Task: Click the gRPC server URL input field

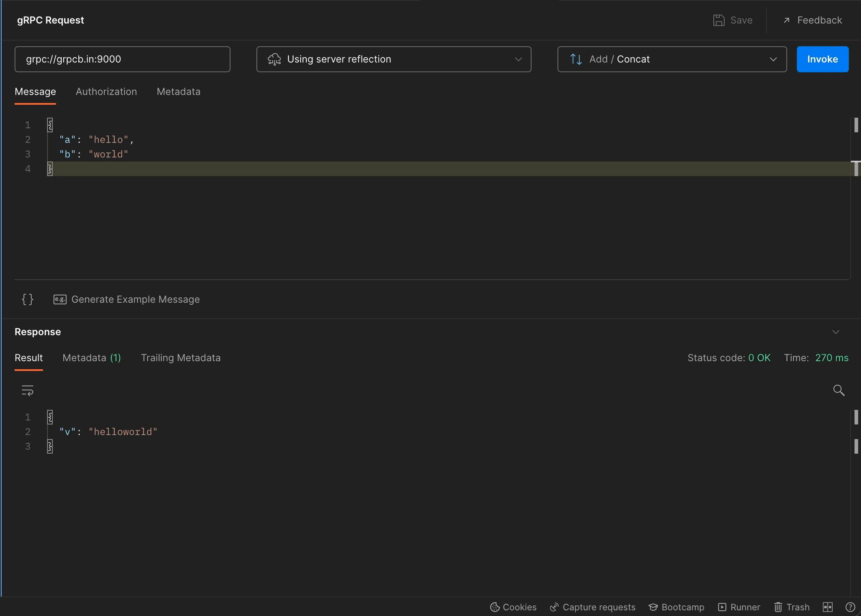Action: coord(122,59)
